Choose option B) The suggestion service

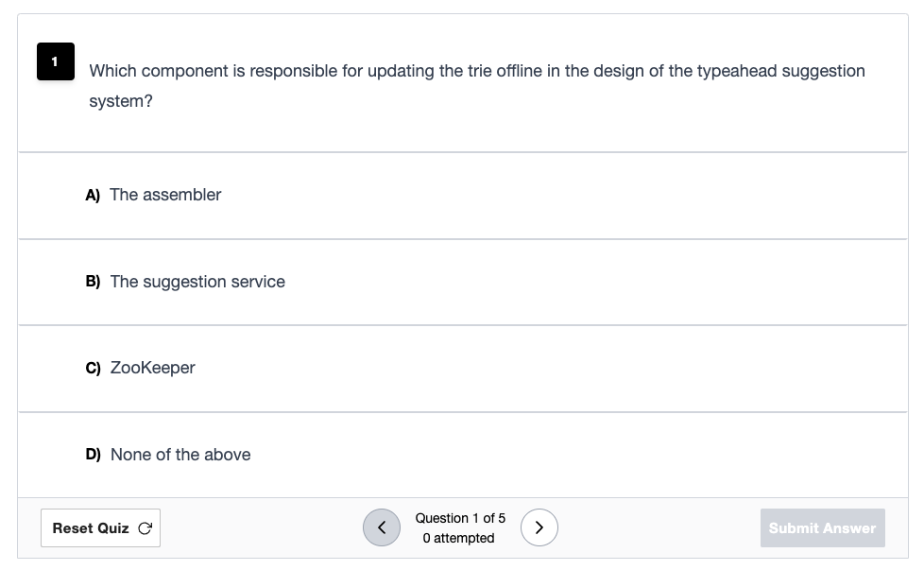click(463, 283)
